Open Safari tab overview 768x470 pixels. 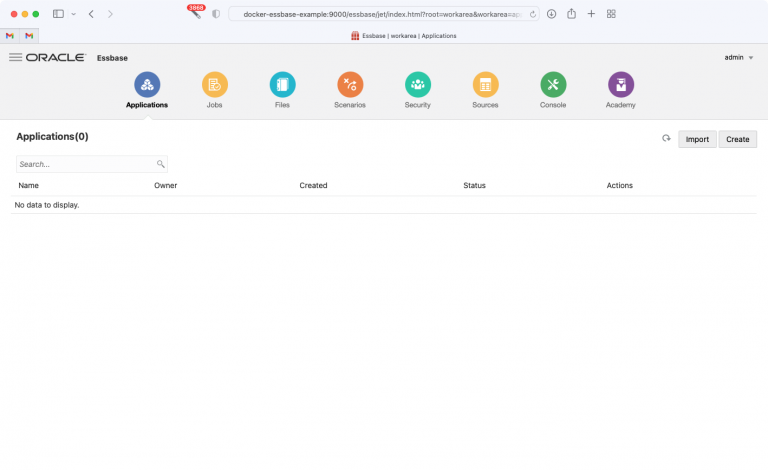point(611,14)
